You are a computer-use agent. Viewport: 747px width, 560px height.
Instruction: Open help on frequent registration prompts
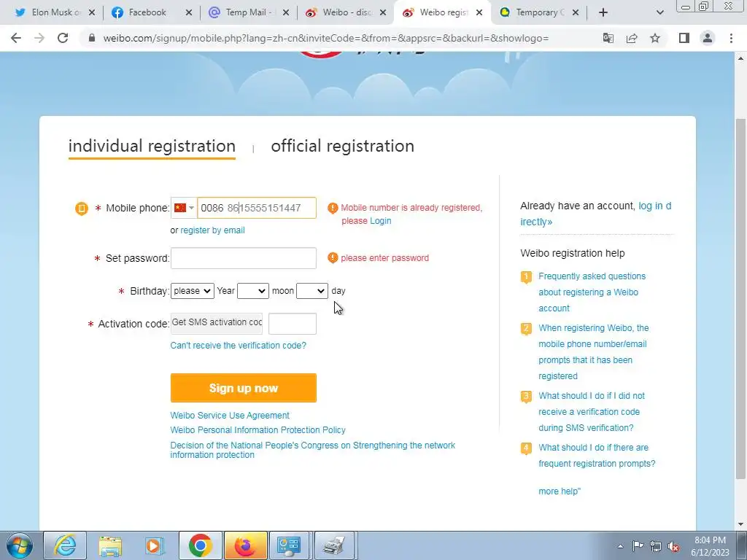[597, 456]
